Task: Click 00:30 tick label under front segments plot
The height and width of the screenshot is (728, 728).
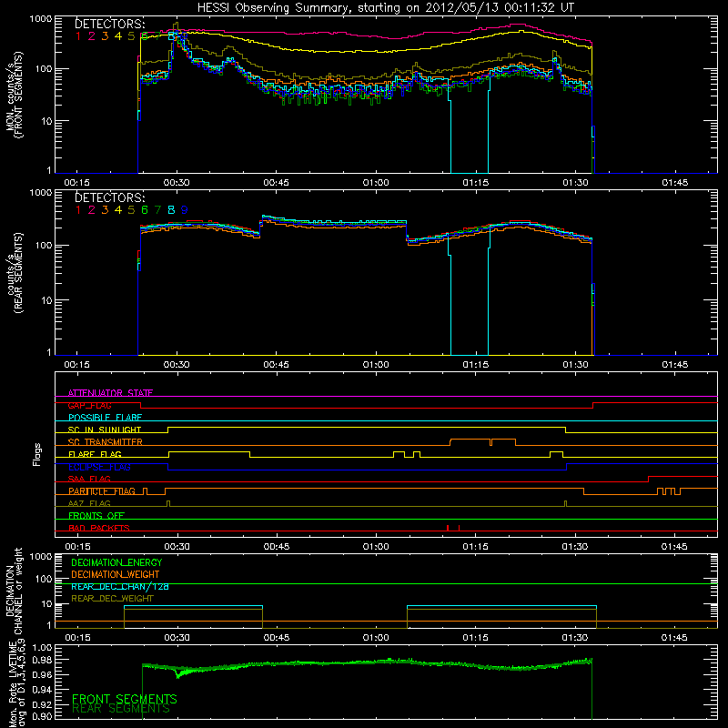Action: point(177,183)
